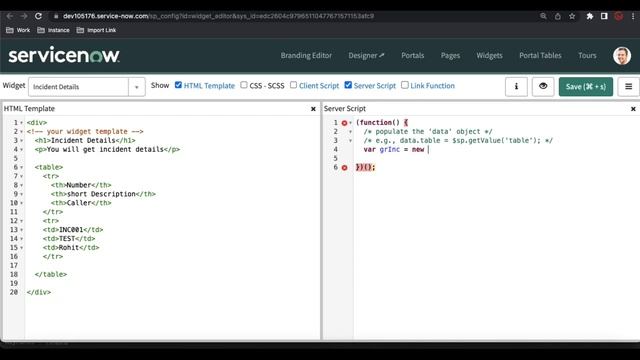Open the hamburger options menu
This screenshot has height=360, width=640.
[629, 87]
